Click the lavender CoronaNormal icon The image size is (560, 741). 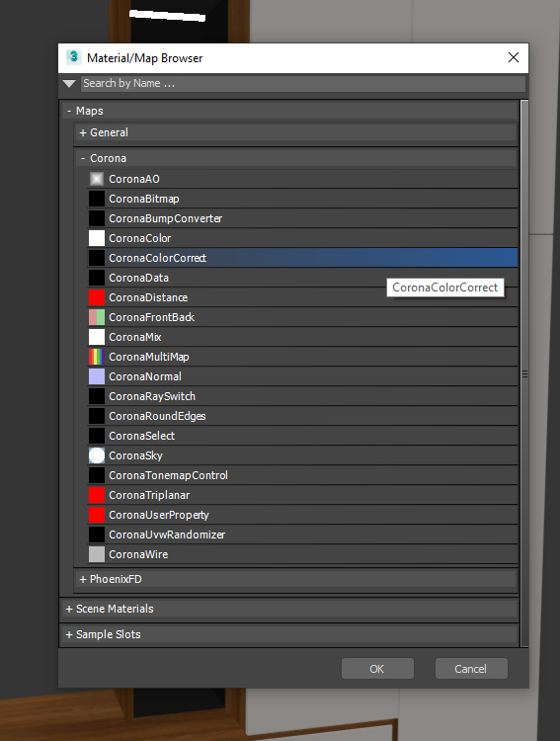click(97, 376)
